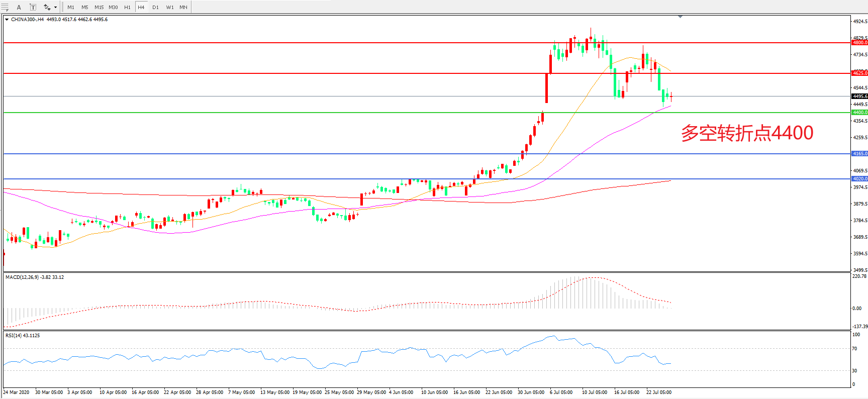Select the M30 timeframe button
This screenshot has height=399, width=868.
pos(114,7)
